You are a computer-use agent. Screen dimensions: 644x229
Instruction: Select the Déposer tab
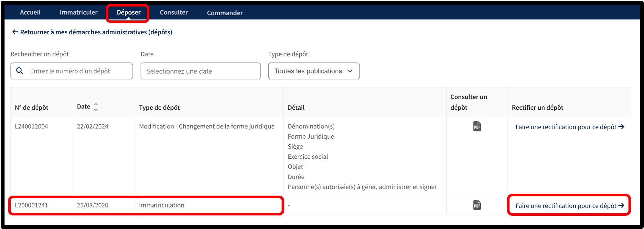[128, 12]
